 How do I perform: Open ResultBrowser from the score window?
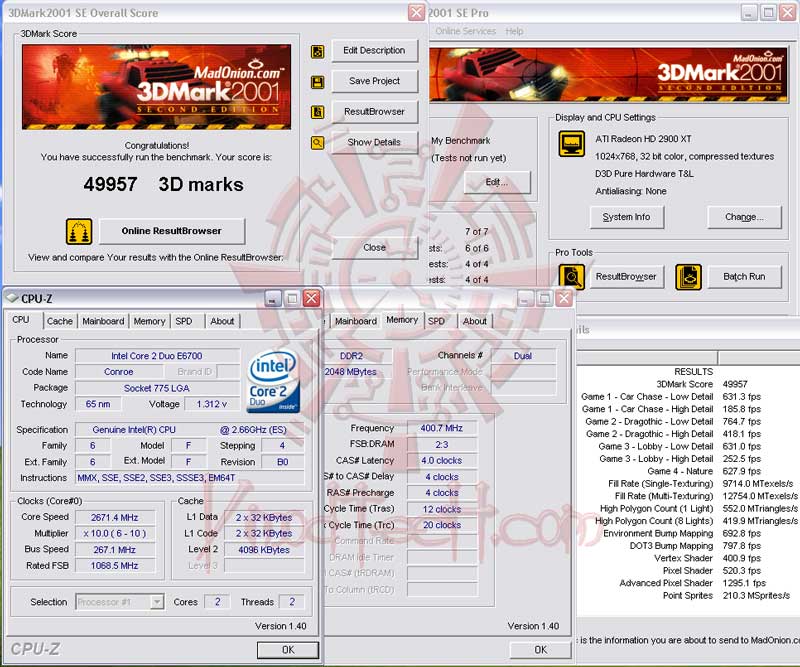374,112
